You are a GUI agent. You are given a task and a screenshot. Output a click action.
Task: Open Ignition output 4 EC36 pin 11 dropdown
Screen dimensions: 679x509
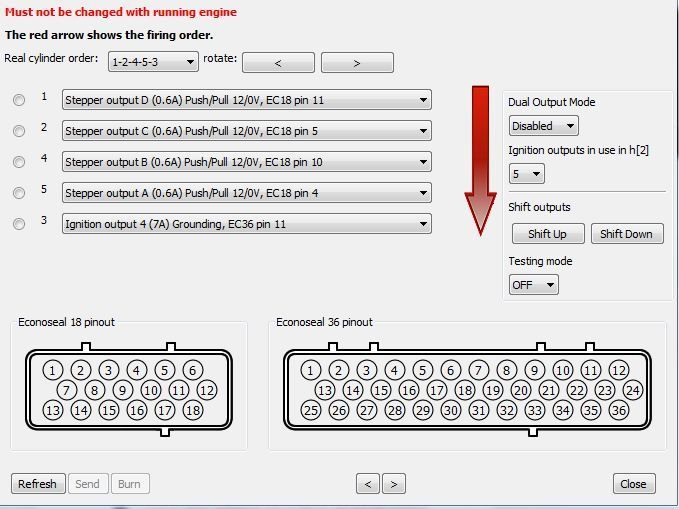click(247, 224)
